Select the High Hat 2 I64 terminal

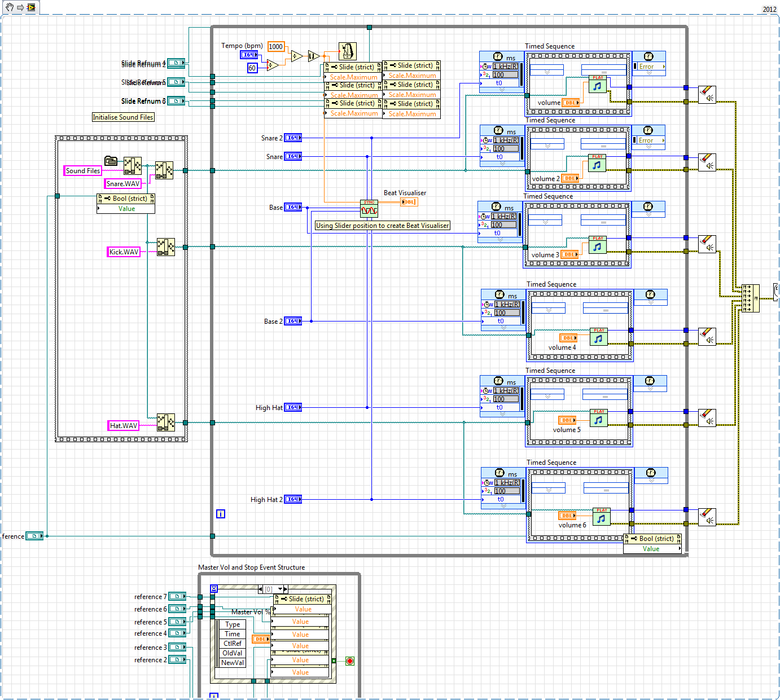click(x=293, y=499)
